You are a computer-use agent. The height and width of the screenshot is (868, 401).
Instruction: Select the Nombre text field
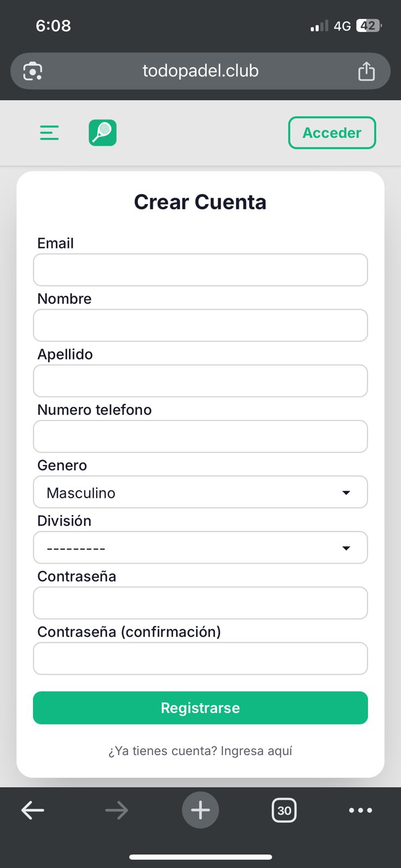click(200, 325)
